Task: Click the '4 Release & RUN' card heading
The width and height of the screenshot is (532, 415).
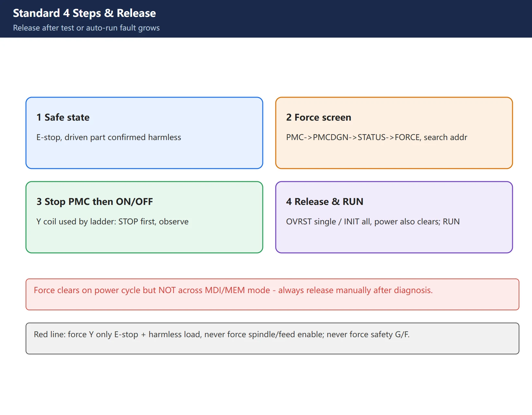Action: 325,201
